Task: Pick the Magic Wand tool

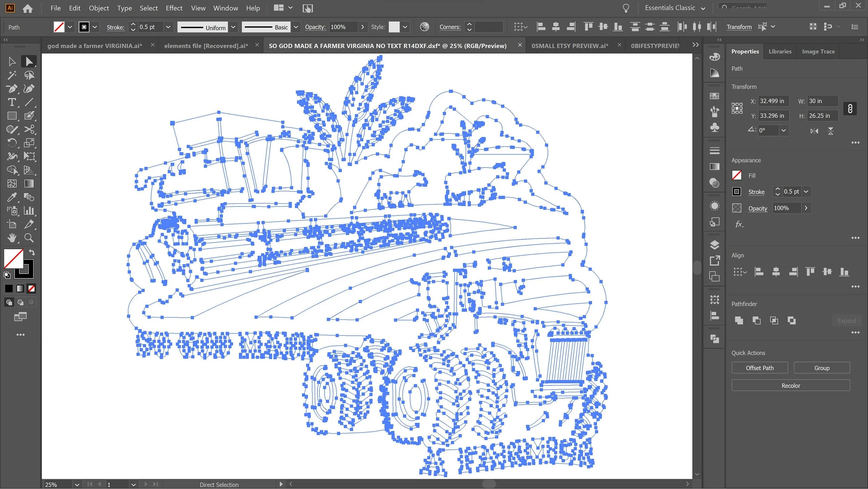Action: click(12, 75)
